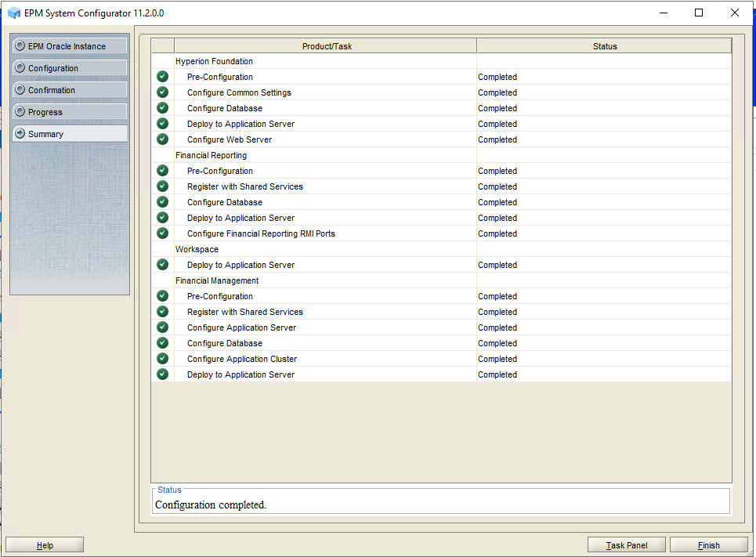Click the Help button

(x=45, y=545)
